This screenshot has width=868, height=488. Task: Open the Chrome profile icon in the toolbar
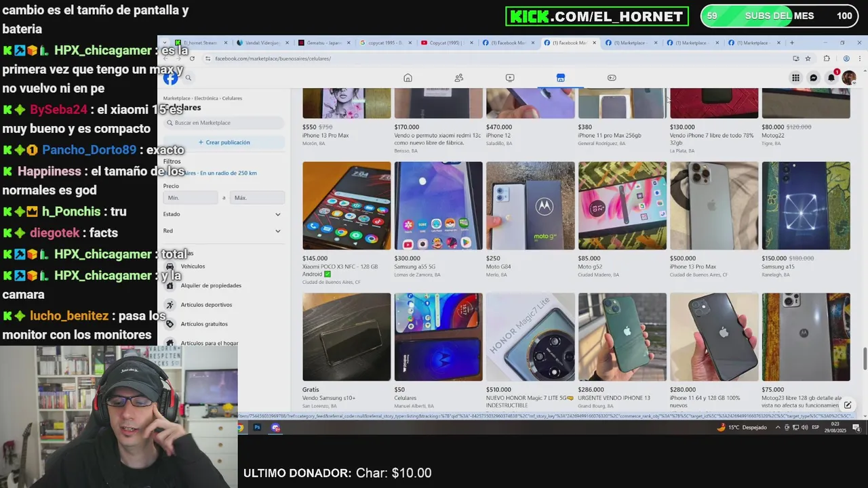(846, 58)
